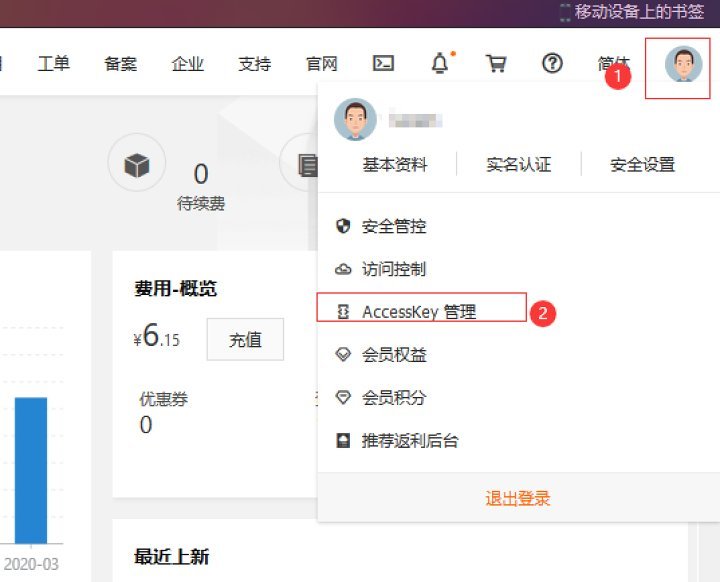Image resolution: width=720 pixels, height=582 pixels.
Task: Open the 企业 menu
Action: pyautogui.click(x=187, y=63)
